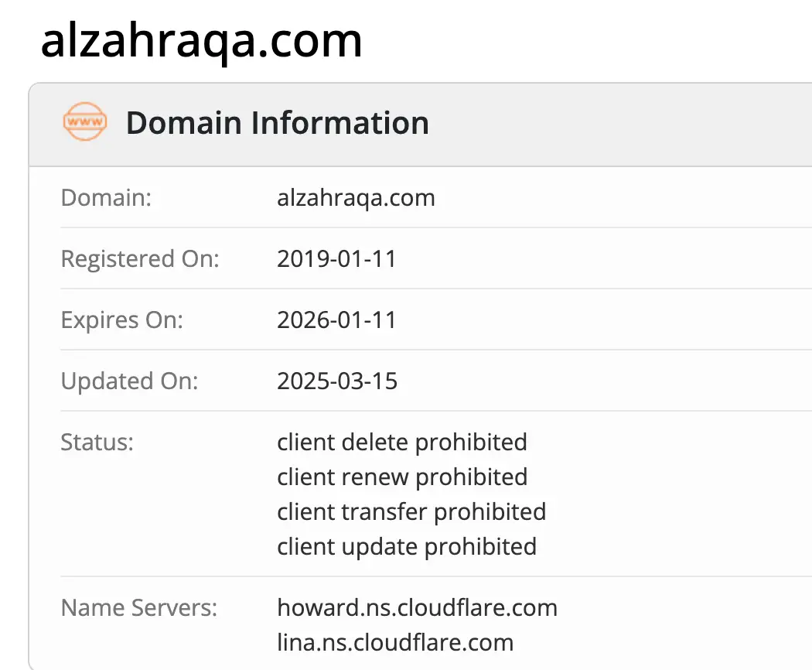
Task: Click the client delete prohibited status
Action: point(402,443)
